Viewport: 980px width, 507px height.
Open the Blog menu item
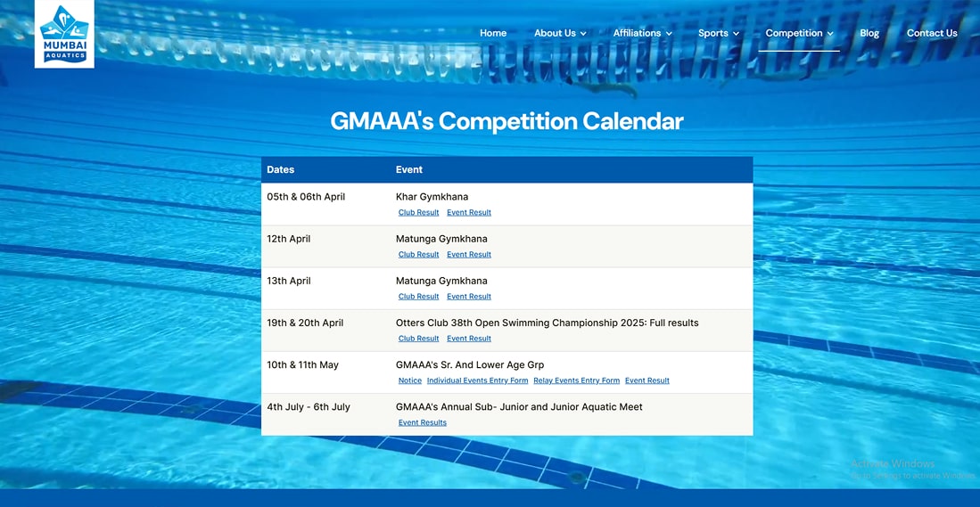click(x=869, y=33)
